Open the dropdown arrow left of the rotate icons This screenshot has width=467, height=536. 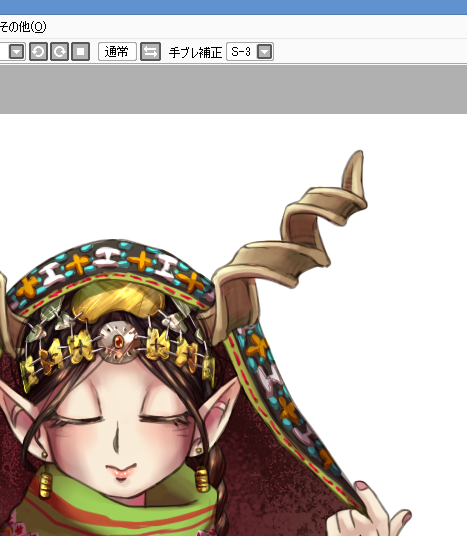coord(16,52)
